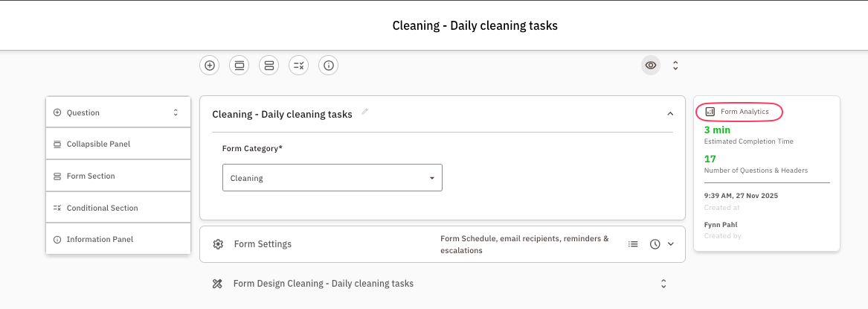The height and width of the screenshot is (309, 868).
Task: Click the pencil icon to edit form title
Action: pyautogui.click(x=364, y=112)
